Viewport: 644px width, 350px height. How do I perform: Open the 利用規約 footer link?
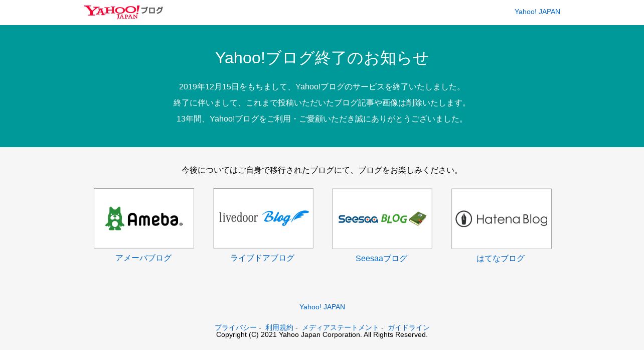[x=279, y=327]
